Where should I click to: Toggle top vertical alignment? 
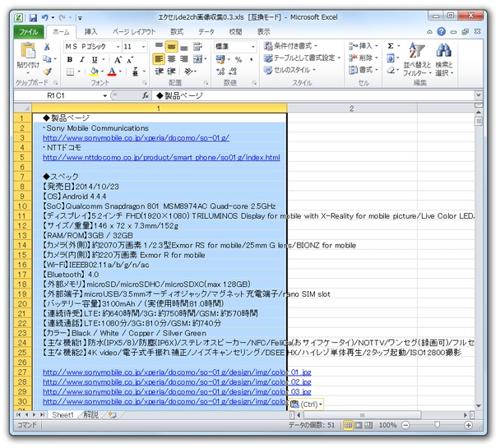pos(159,47)
